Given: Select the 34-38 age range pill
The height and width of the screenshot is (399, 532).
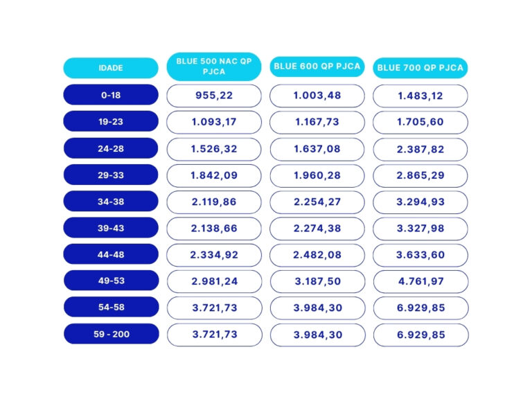Looking at the screenshot, I should click(111, 202).
